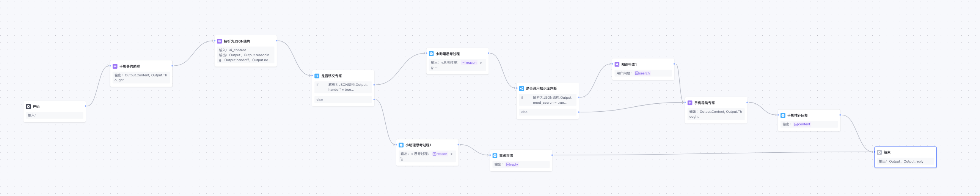Click the 小助理思考过程 message node icon
The width and height of the screenshot is (980, 196).
(x=431, y=54)
